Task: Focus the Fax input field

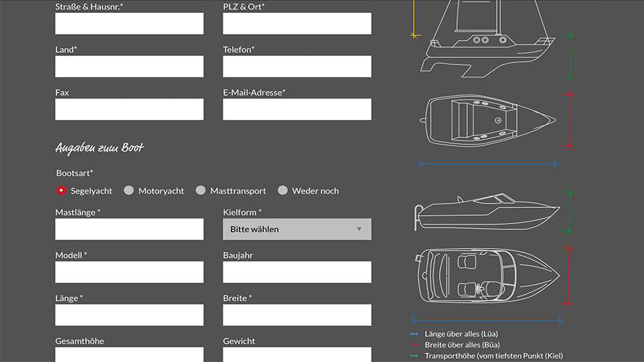Action: (x=129, y=110)
